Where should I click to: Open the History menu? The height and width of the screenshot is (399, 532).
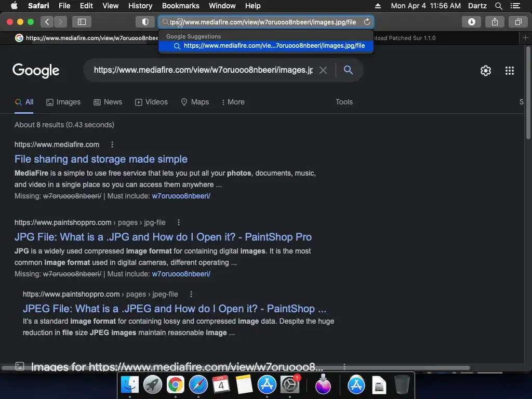click(140, 6)
